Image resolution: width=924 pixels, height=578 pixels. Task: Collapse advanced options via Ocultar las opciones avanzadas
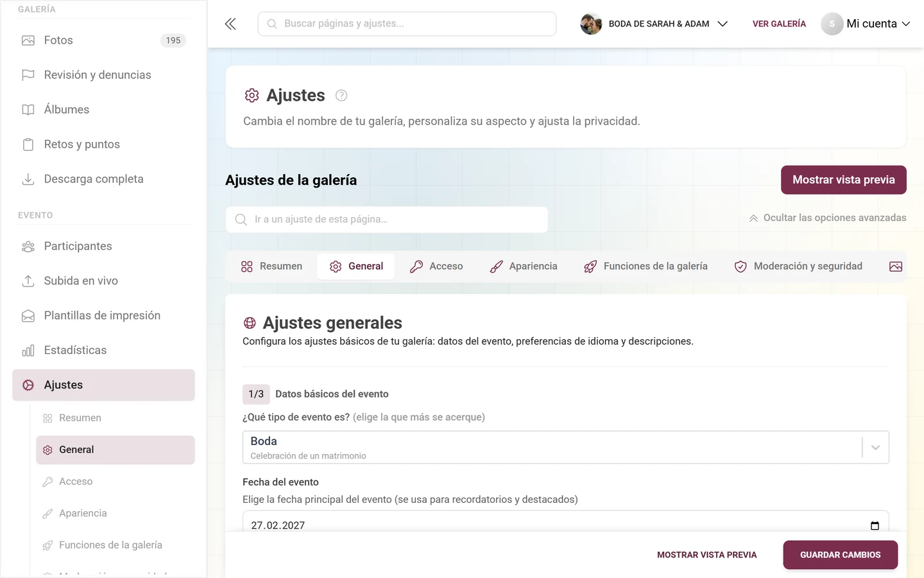[828, 218]
